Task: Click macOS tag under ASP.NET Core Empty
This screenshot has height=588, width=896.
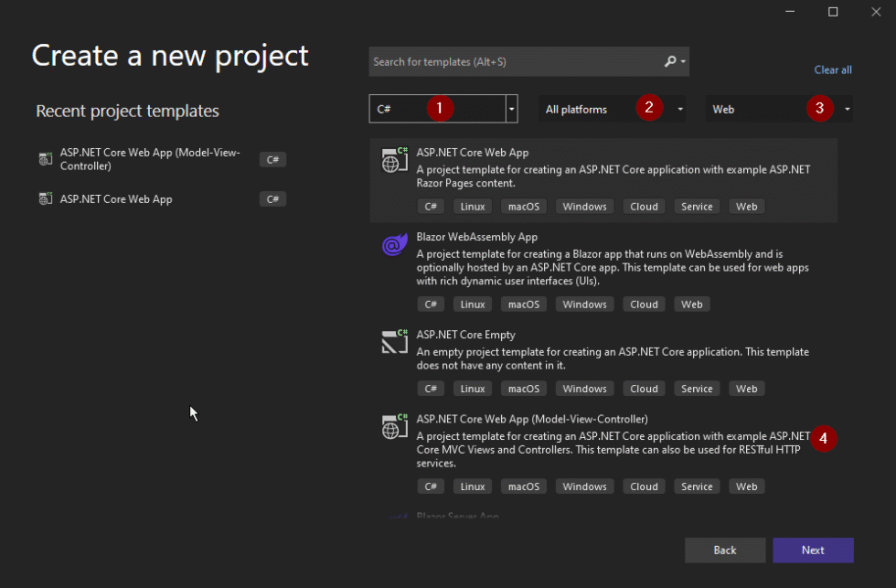Action: [523, 389]
